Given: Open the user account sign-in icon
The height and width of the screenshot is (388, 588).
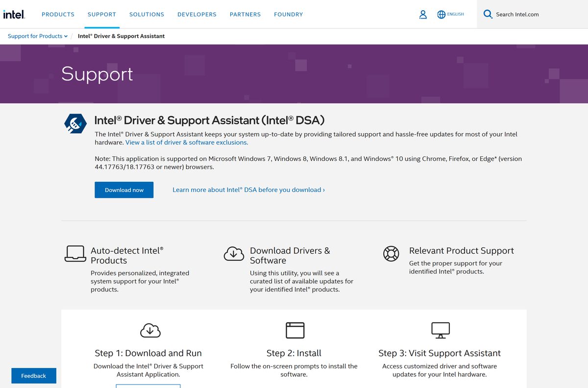Looking at the screenshot, I should coord(423,15).
